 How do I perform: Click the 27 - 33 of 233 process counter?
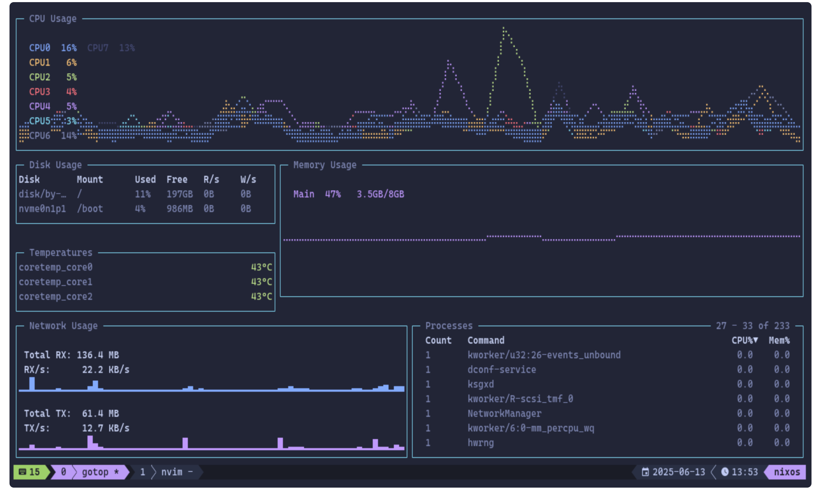(753, 325)
